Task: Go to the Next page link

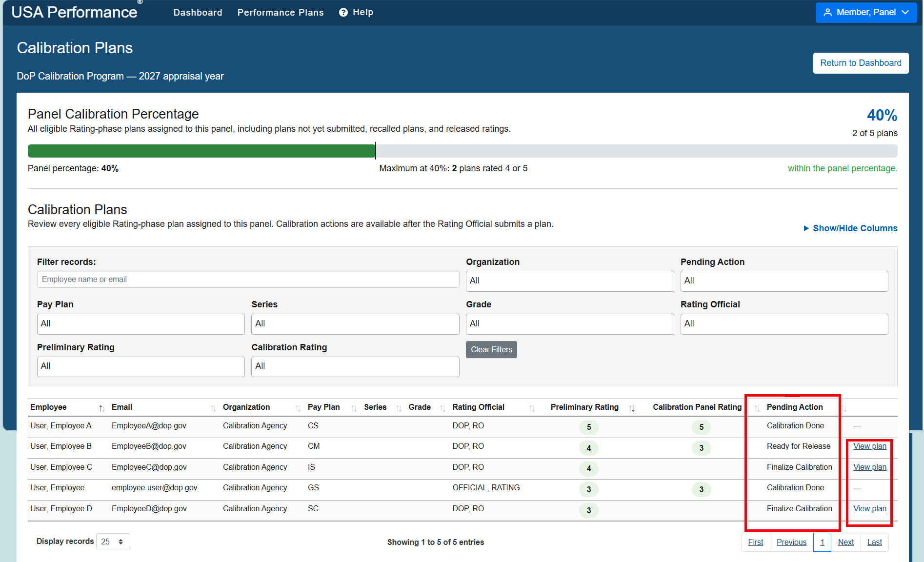Action: (845, 542)
